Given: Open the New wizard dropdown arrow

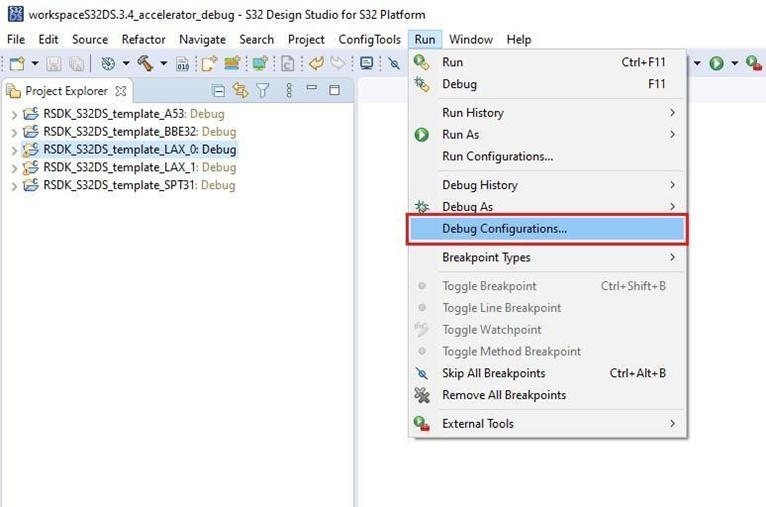Looking at the screenshot, I should click(35, 63).
